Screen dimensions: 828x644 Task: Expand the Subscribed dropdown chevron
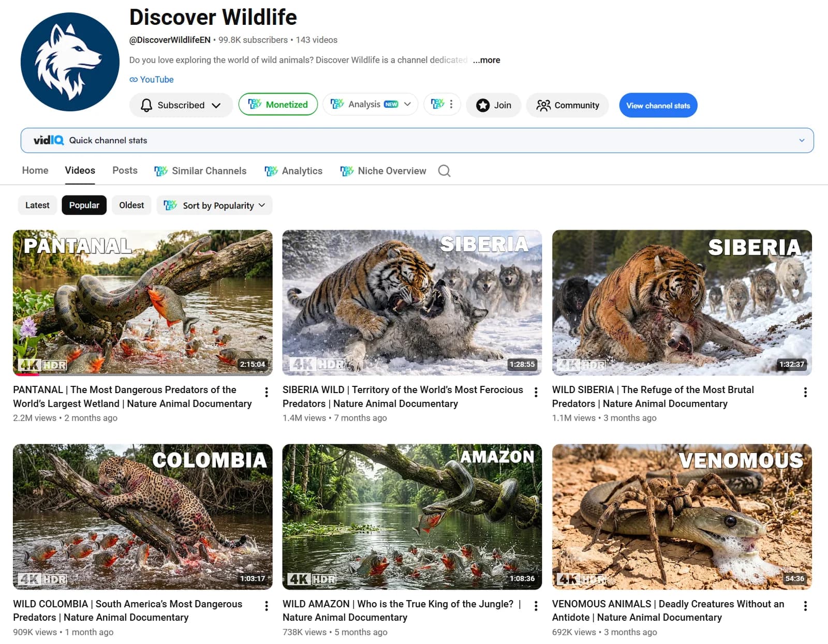click(x=216, y=106)
